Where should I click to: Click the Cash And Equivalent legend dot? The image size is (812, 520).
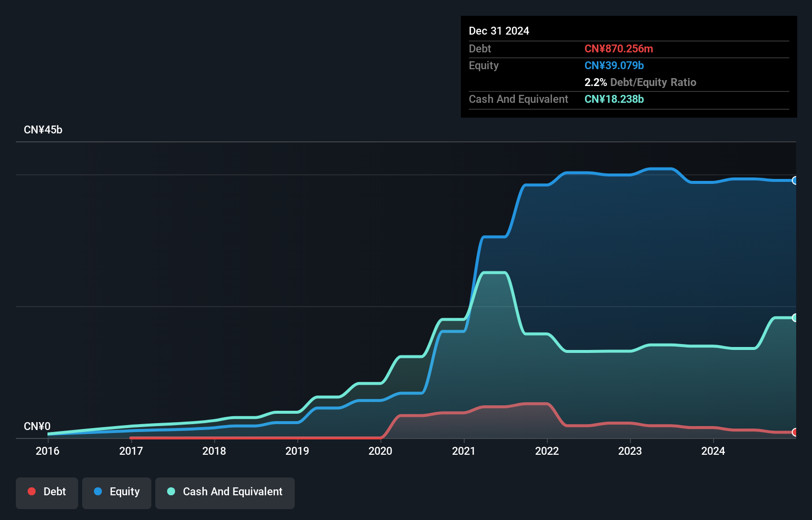pyautogui.click(x=171, y=491)
